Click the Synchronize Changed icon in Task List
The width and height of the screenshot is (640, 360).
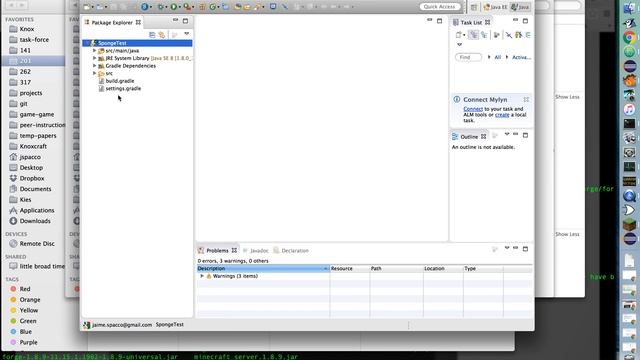(x=518, y=35)
